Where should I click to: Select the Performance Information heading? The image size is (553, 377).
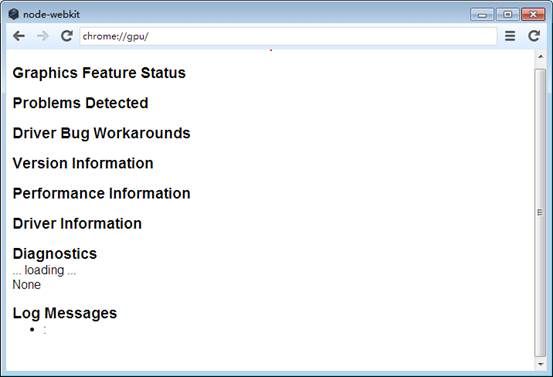click(x=102, y=194)
